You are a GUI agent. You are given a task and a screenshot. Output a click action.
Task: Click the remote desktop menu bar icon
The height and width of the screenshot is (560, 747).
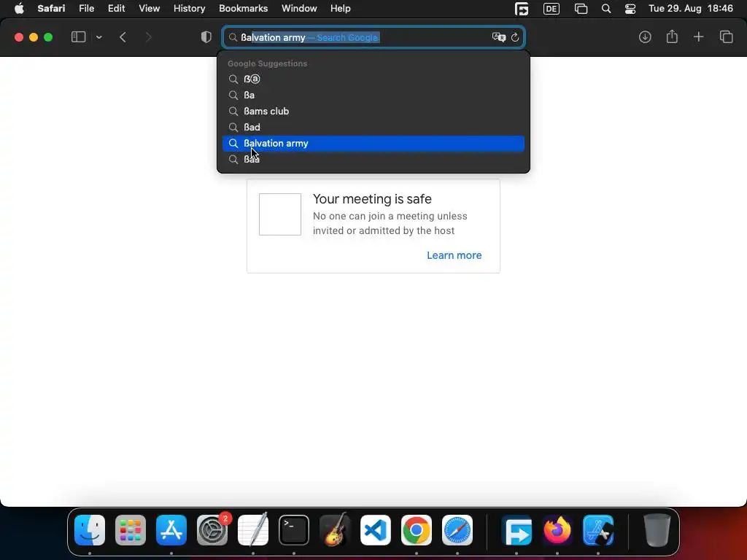coord(522,9)
